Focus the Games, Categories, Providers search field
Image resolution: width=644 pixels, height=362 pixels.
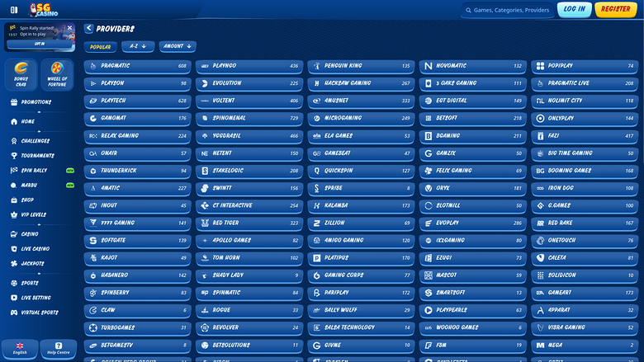click(x=507, y=10)
